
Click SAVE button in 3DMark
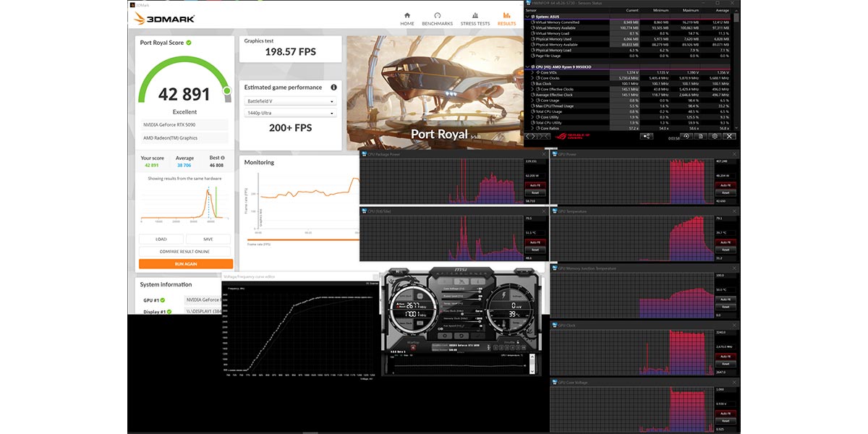[208, 239]
